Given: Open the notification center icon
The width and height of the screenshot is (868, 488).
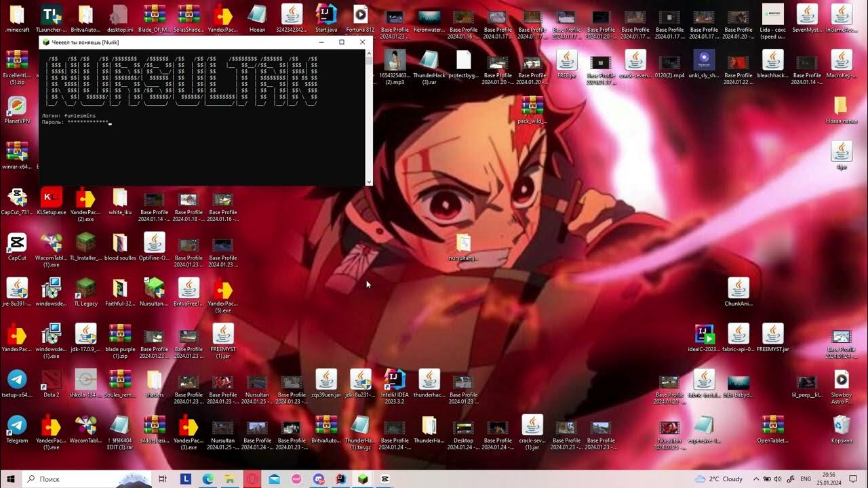Looking at the screenshot, I should pos(854,479).
